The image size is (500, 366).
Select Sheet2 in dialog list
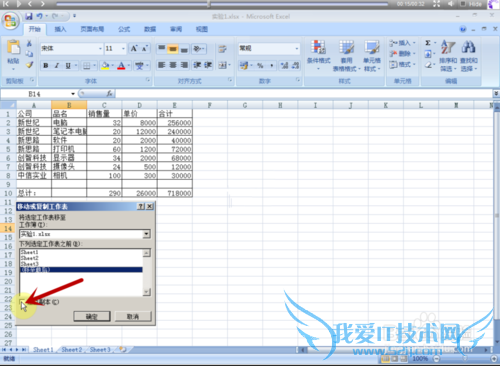pos(29,258)
